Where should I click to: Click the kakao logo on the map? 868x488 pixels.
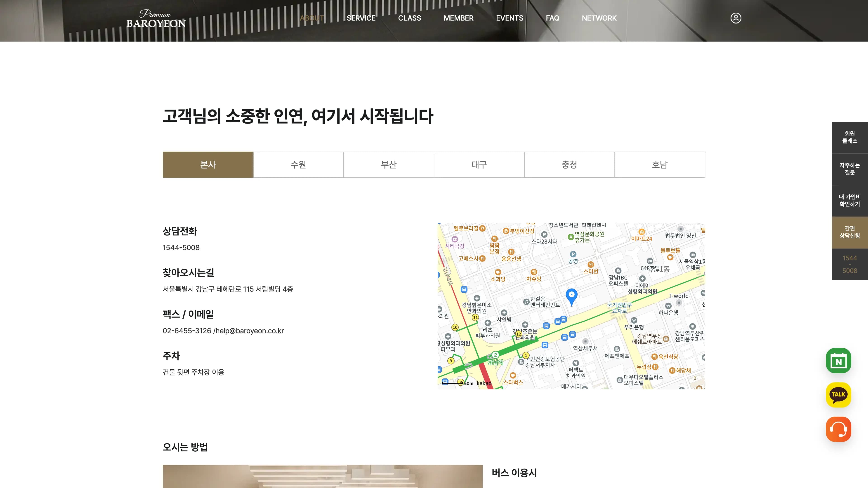click(x=484, y=383)
